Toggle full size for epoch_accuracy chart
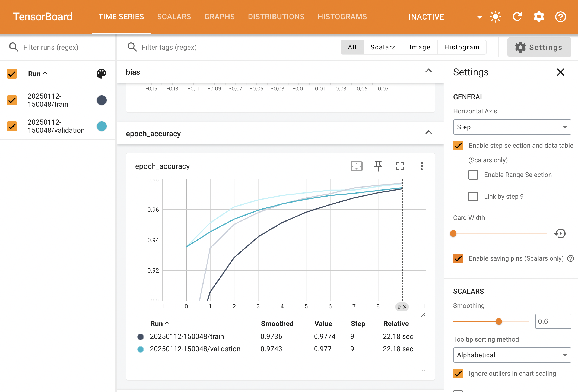This screenshot has height=392, width=578. pyautogui.click(x=400, y=166)
